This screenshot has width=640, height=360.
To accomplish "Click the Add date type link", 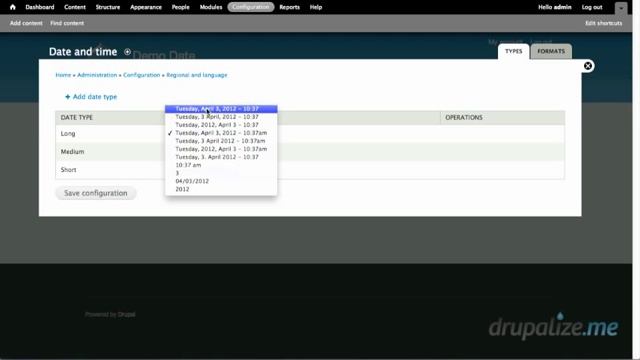I will [x=95, y=97].
